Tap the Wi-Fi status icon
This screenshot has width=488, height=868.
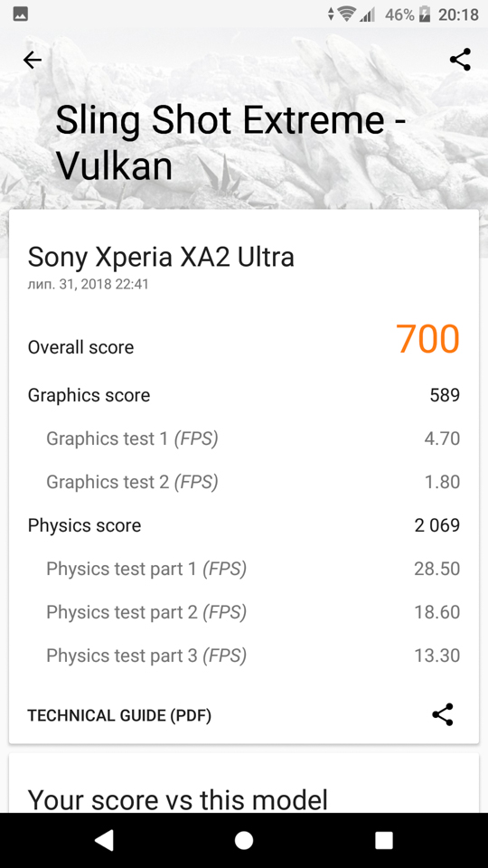(x=347, y=14)
